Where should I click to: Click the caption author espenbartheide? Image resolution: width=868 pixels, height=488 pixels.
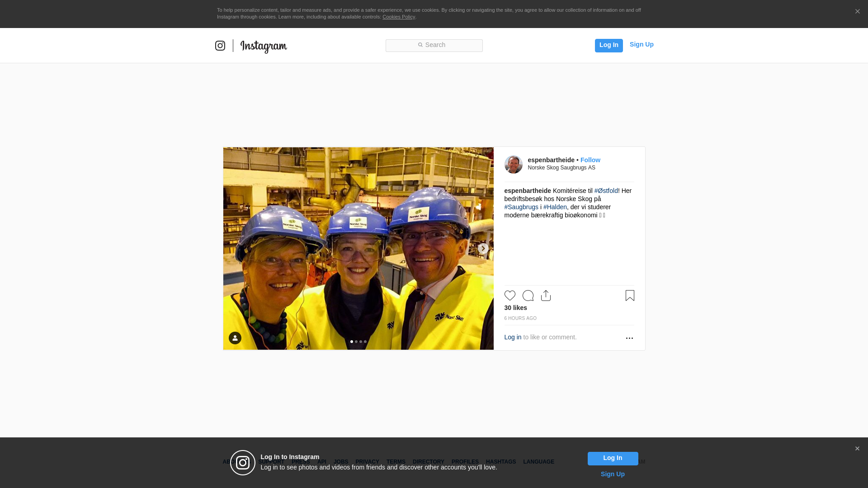coord(528,191)
